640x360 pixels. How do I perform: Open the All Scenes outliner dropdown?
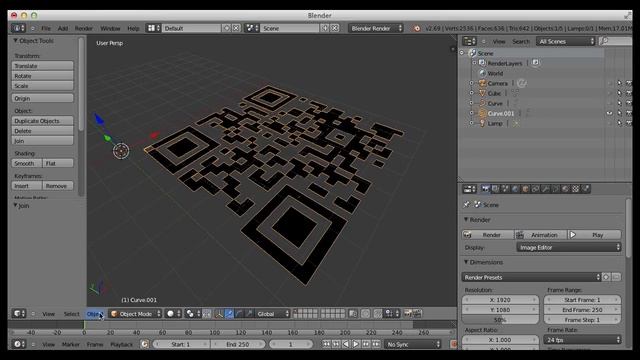[x=566, y=41]
